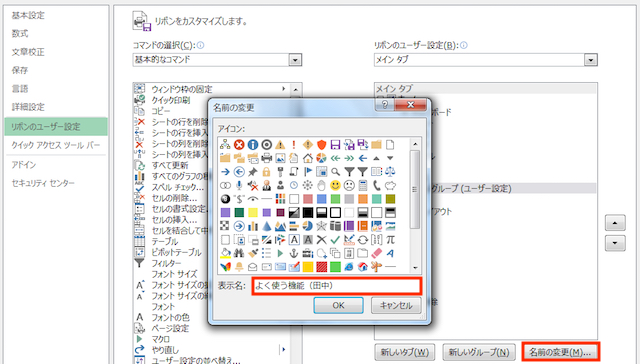Pick the orange shield icon
Screen dimensions: 640x364
click(x=322, y=144)
